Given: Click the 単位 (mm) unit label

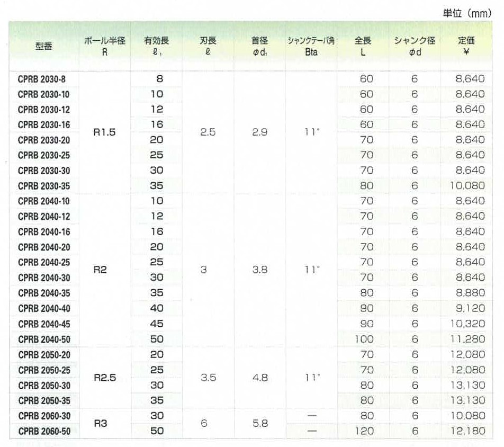Looking at the screenshot, I should click(467, 13).
